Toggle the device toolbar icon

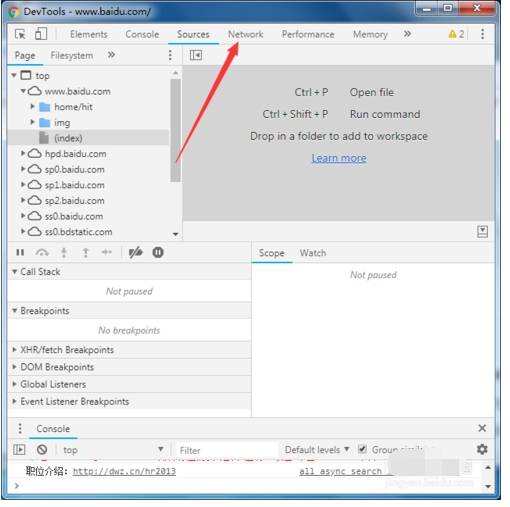point(41,34)
